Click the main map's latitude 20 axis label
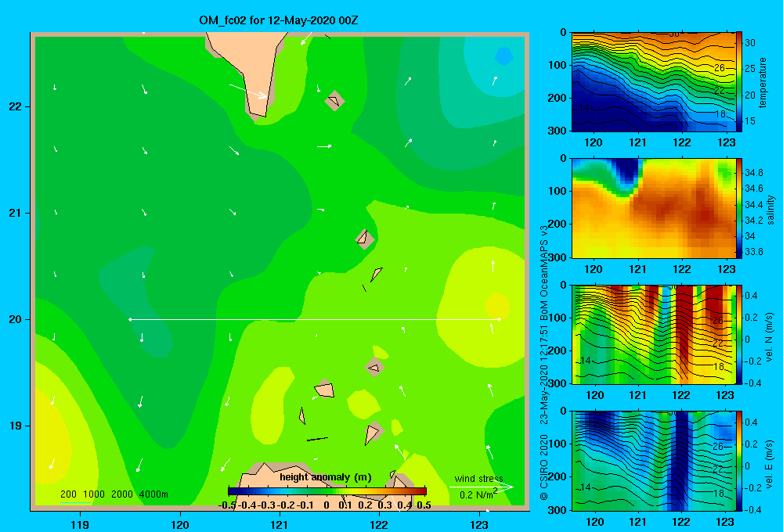Screen dimensions: 783x532 pyautogui.click(x=16, y=319)
